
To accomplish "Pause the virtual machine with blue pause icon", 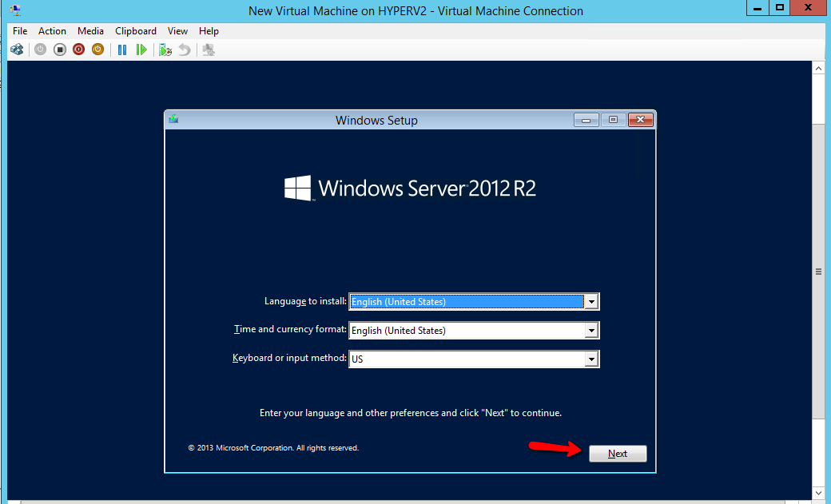I will coord(122,50).
